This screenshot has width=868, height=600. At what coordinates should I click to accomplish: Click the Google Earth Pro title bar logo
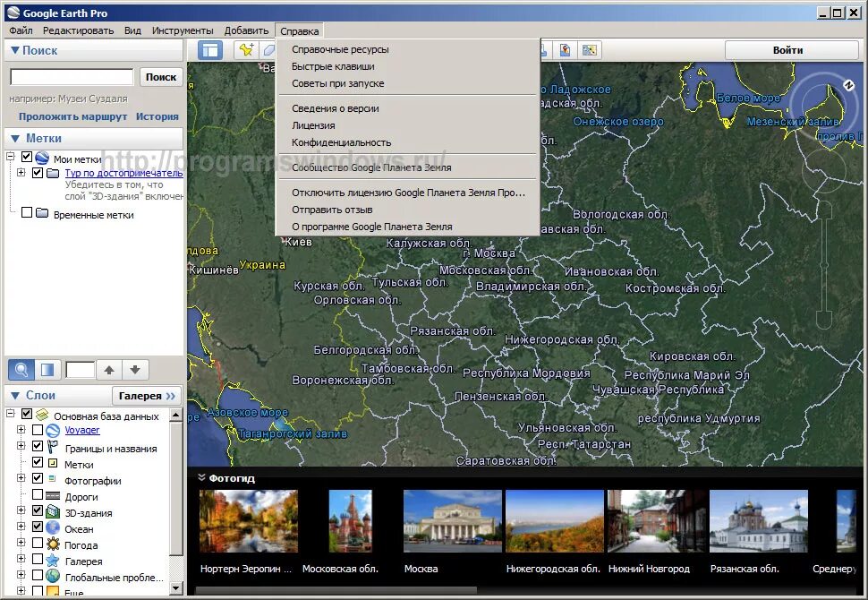coord(13,13)
